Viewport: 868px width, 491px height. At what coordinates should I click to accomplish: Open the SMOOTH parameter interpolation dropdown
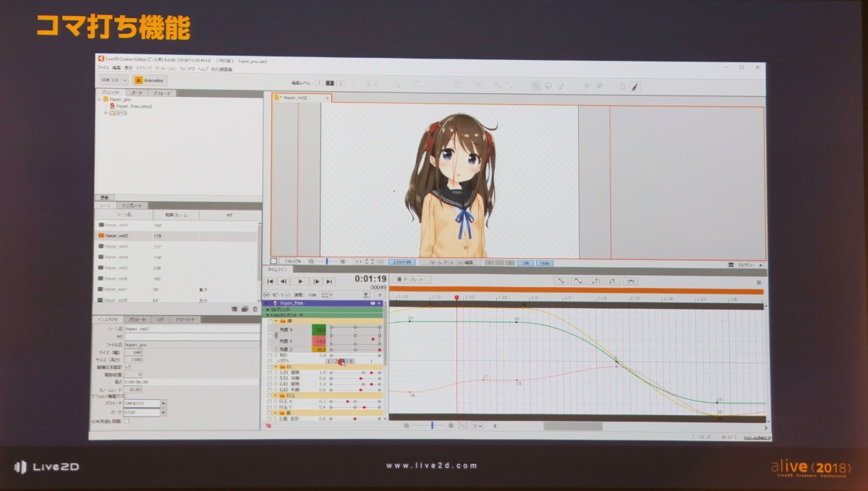(163, 404)
